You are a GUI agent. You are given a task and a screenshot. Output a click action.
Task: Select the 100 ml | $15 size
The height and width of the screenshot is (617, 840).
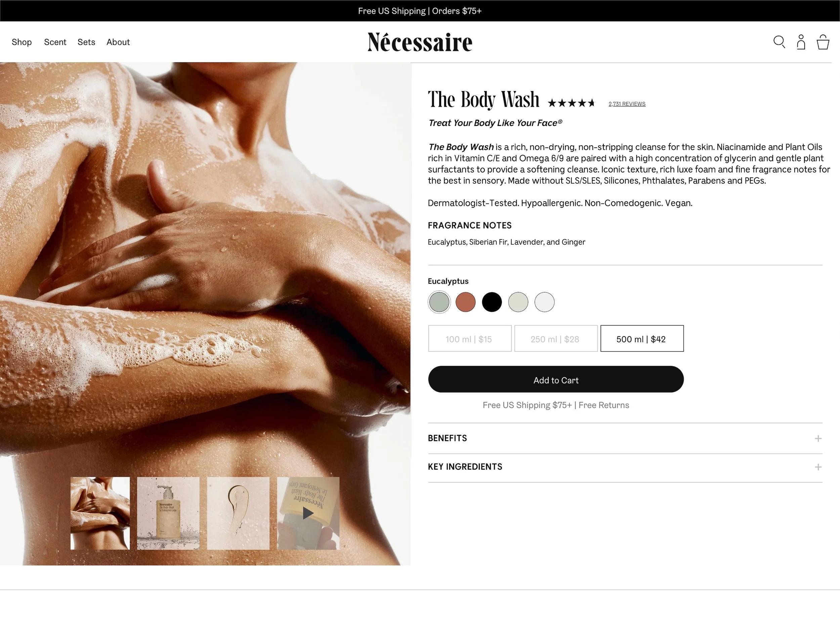tap(470, 338)
